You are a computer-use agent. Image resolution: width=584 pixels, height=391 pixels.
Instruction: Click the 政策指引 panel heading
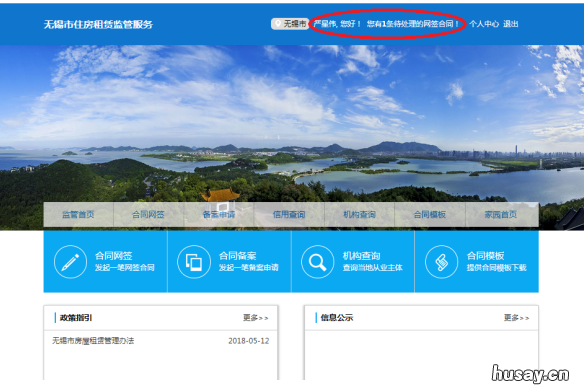(76, 318)
